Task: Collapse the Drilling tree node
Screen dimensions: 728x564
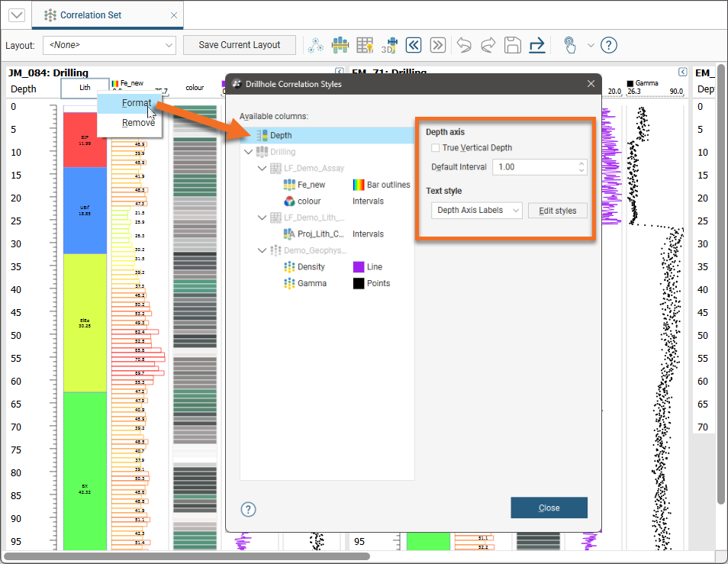Action: [247, 152]
